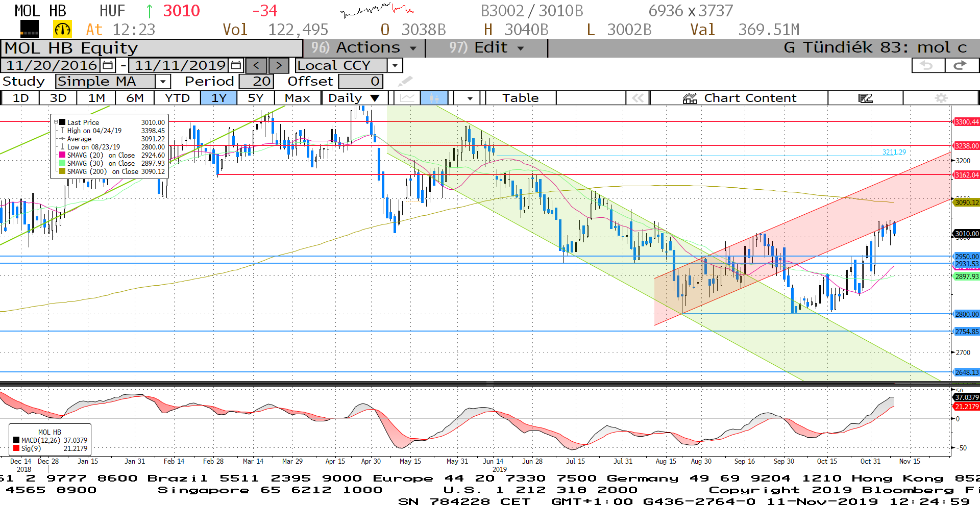The width and height of the screenshot is (980, 530).
Task: Click the start date field 11/20/2016
Action: click(52, 65)
